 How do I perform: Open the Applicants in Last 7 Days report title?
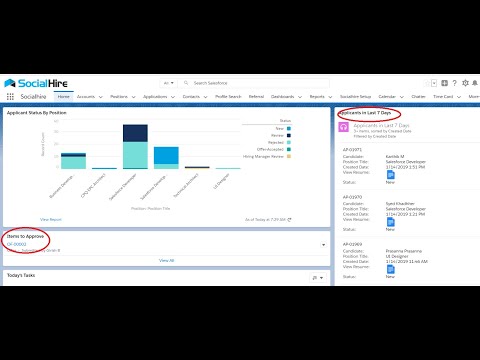pyautogui.click(x=381, y=126)
